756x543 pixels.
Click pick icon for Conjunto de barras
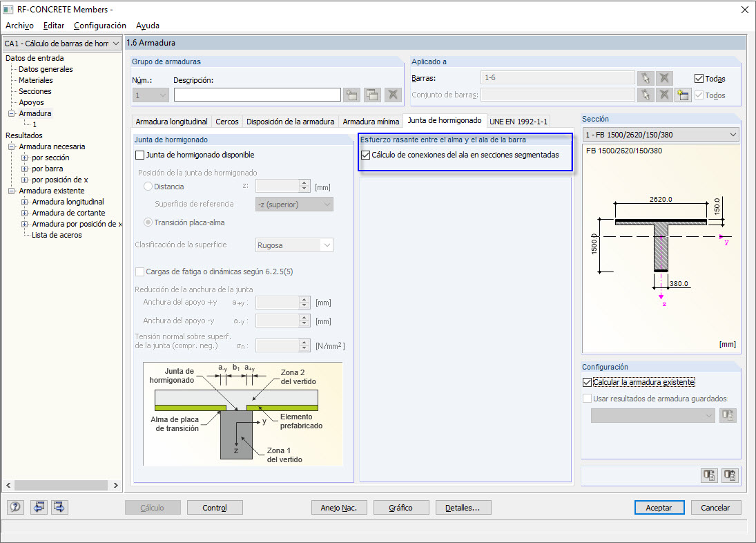tap(646, 95)
